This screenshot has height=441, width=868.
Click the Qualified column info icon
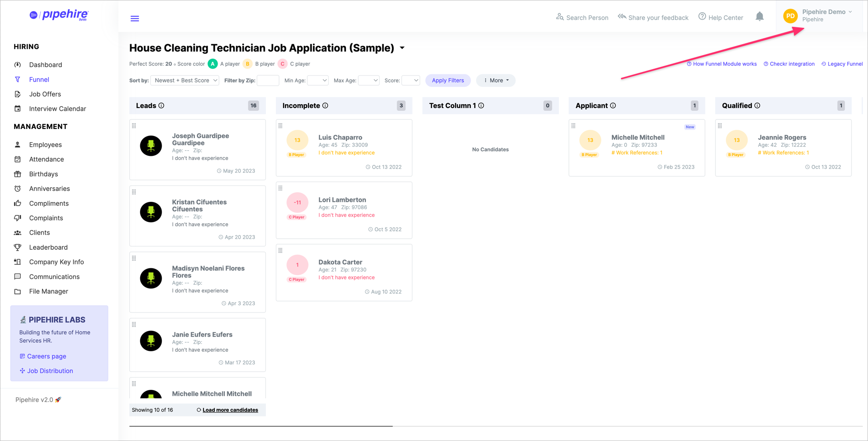(x=757, y=106)
